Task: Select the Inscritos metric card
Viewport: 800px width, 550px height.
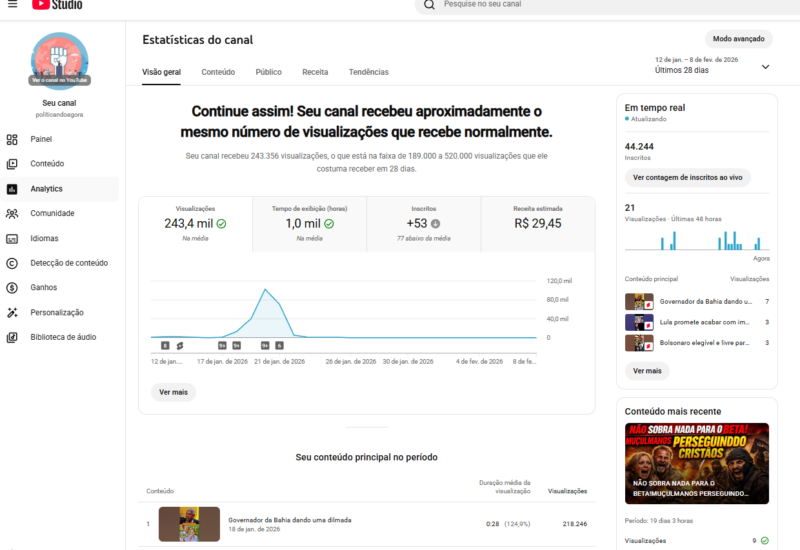Action: pos(423,224)
